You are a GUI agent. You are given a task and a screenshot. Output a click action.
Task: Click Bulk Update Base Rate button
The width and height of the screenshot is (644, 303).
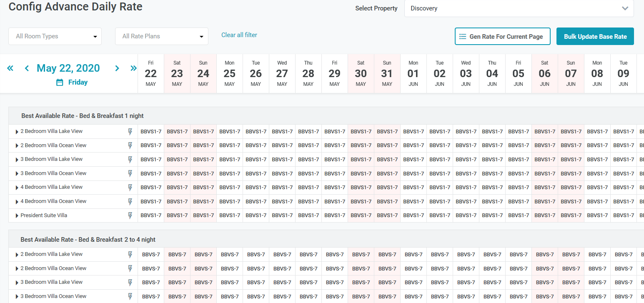pyautogui.click(x=595, y=36)
